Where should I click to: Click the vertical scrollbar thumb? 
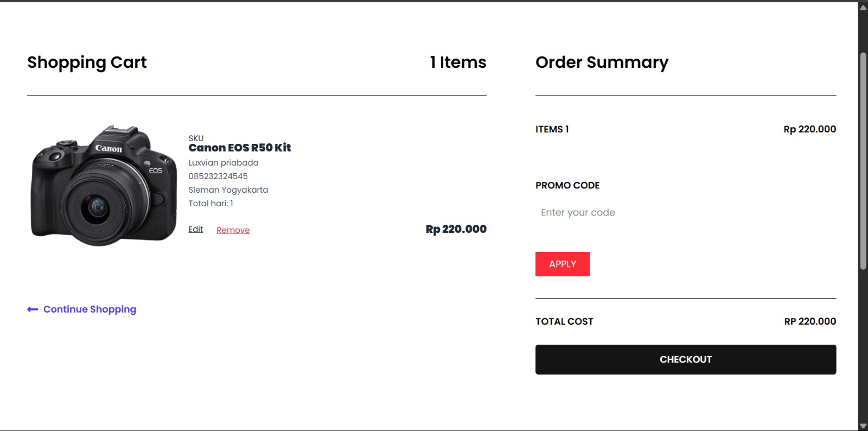[x=863, y=161]
